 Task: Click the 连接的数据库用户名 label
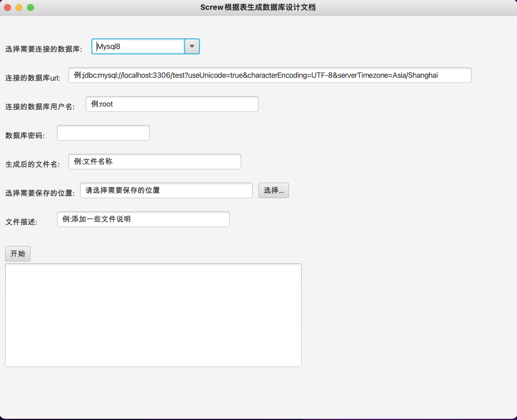[x=40, y=107]
